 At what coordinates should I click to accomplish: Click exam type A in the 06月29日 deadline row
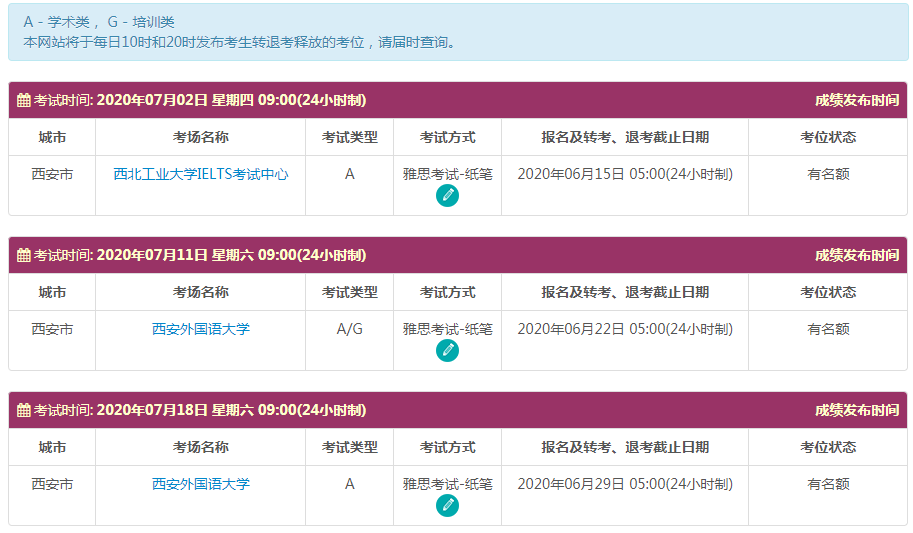[x=349, y=484]
